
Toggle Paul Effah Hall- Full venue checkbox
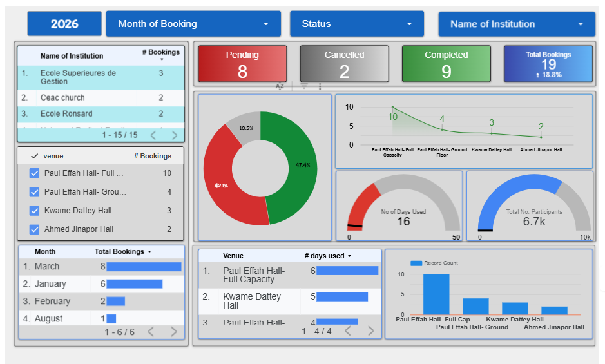click(x=35, y=173)
